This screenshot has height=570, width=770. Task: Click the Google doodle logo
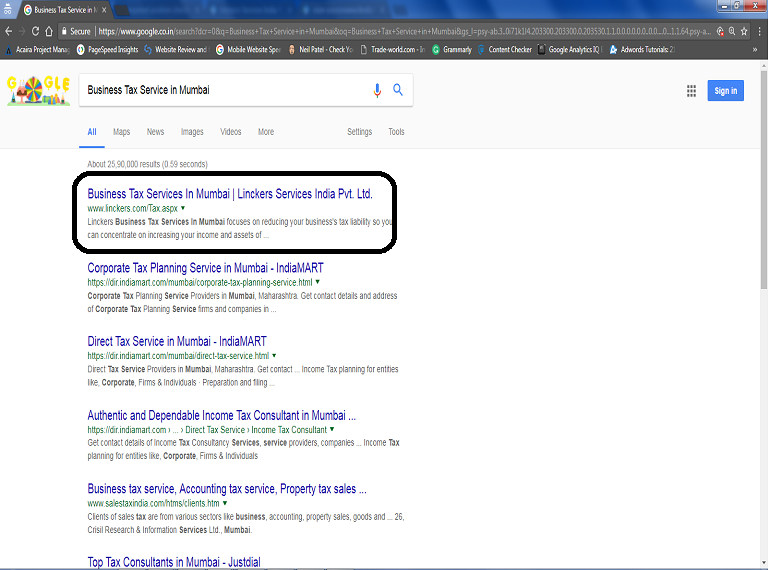tap(38, 90)
